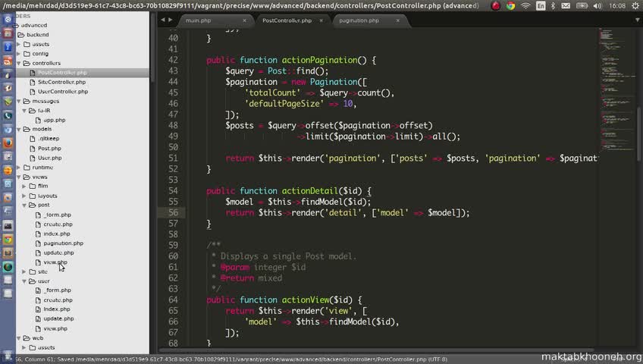Open update.php in the post folder

pyautogui.click(x=58, y=253)
